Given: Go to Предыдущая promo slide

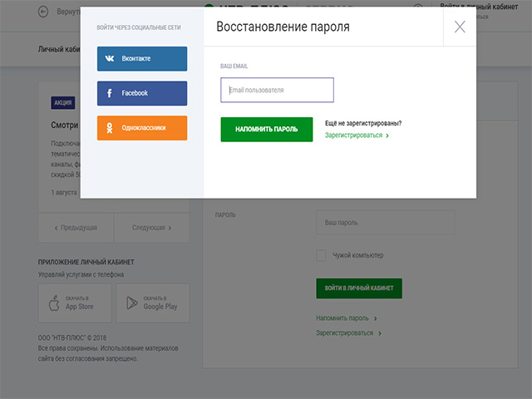Looking at the screenshot, I should click(x=76, y=228).
